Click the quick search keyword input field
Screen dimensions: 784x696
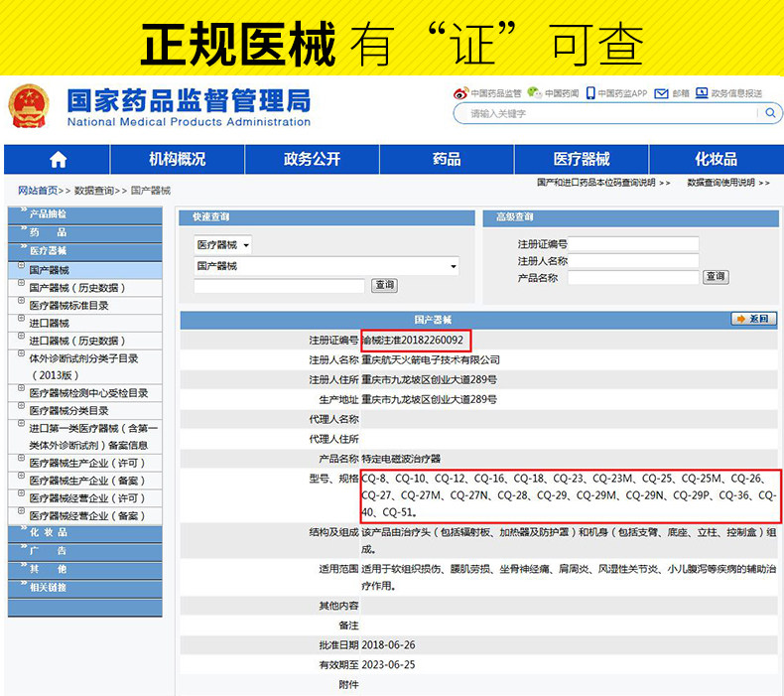(279, 286)
